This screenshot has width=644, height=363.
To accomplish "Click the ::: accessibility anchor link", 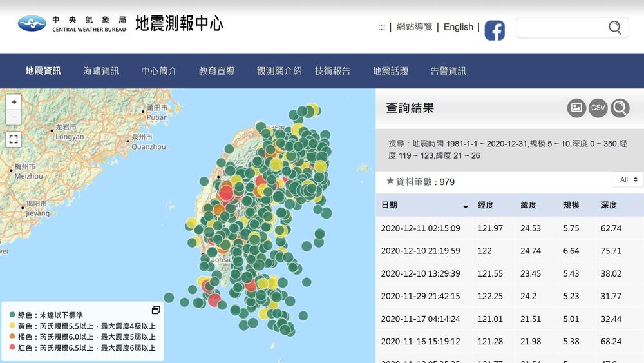I will 381,28.
